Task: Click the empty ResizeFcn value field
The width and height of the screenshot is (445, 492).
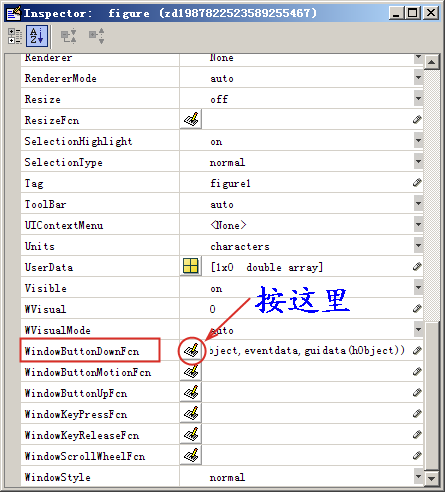Action: [307, 119]
